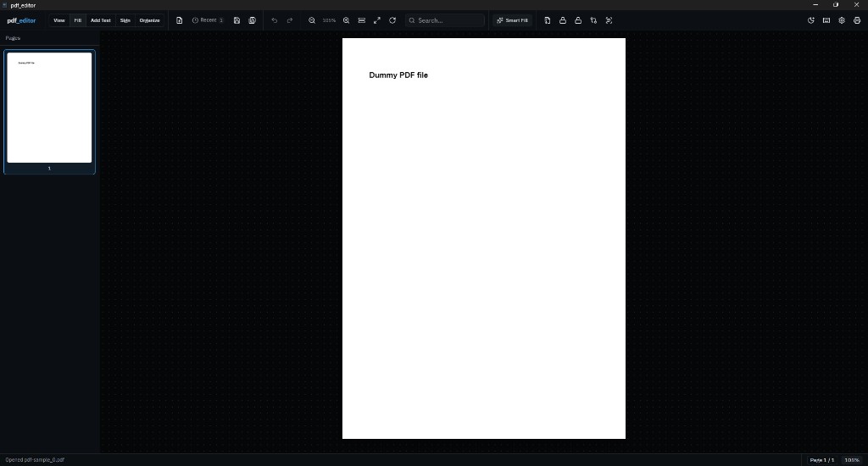868x466 pixels.
Task: Switch to Add Text mode tab
Action: (x=101, y=20)
